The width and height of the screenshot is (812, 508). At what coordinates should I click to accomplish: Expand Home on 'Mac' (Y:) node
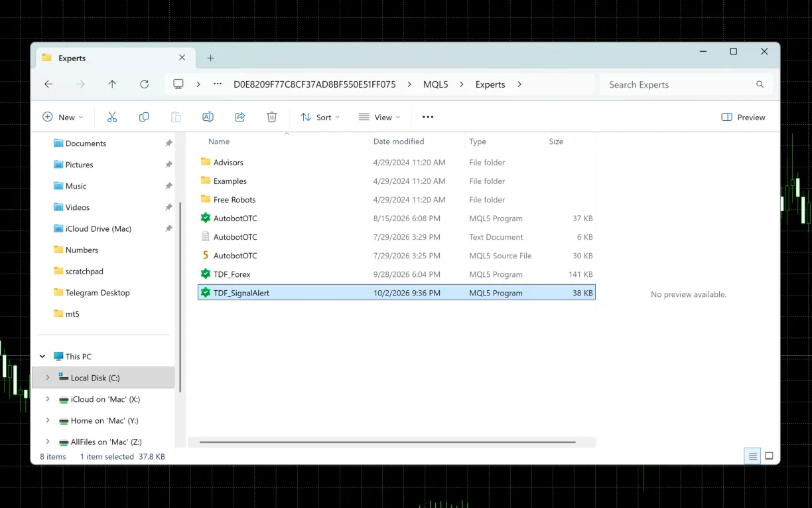47,420
